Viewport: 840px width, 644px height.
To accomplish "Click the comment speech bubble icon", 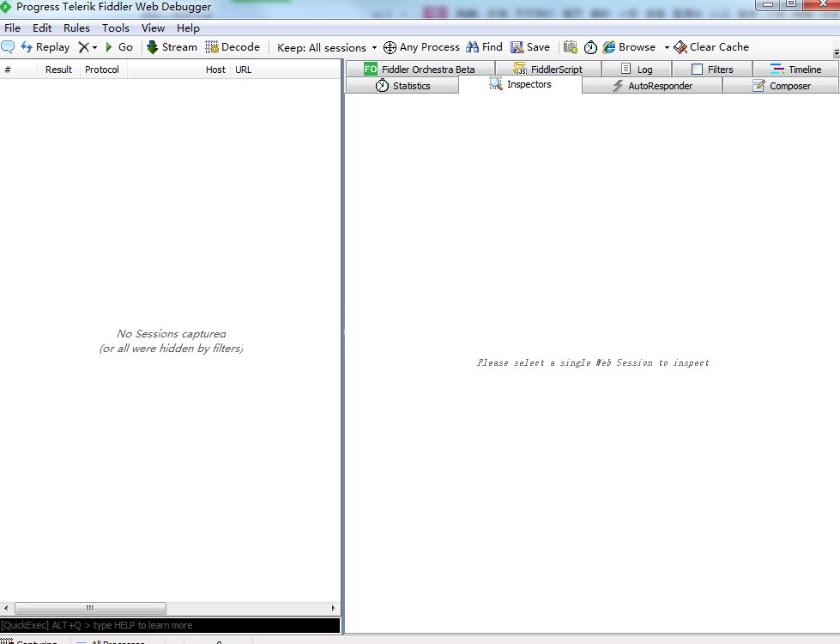I will click(8, 47).
